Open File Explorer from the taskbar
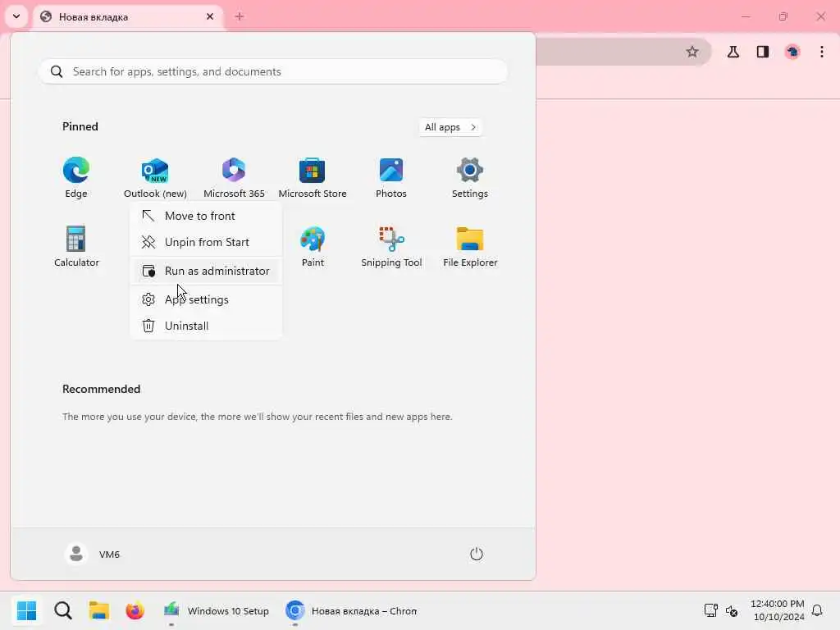The image size is (840, 630). (x=99, y=610)
